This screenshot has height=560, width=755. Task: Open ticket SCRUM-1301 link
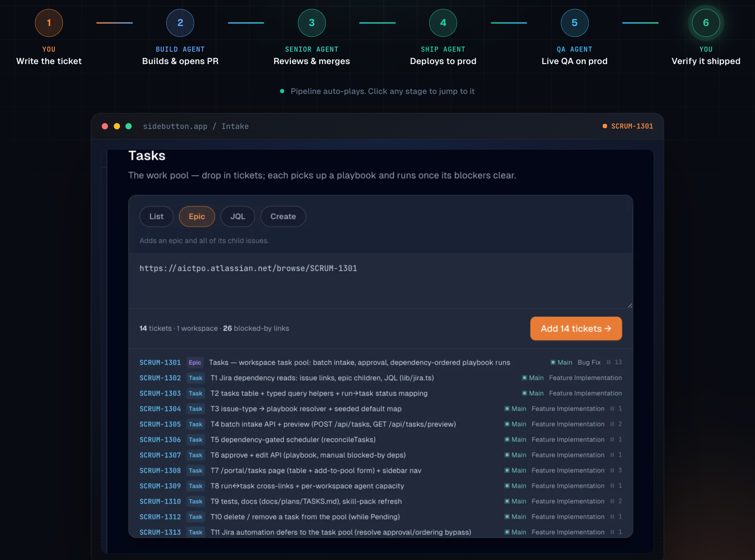(x=160, y=362)
